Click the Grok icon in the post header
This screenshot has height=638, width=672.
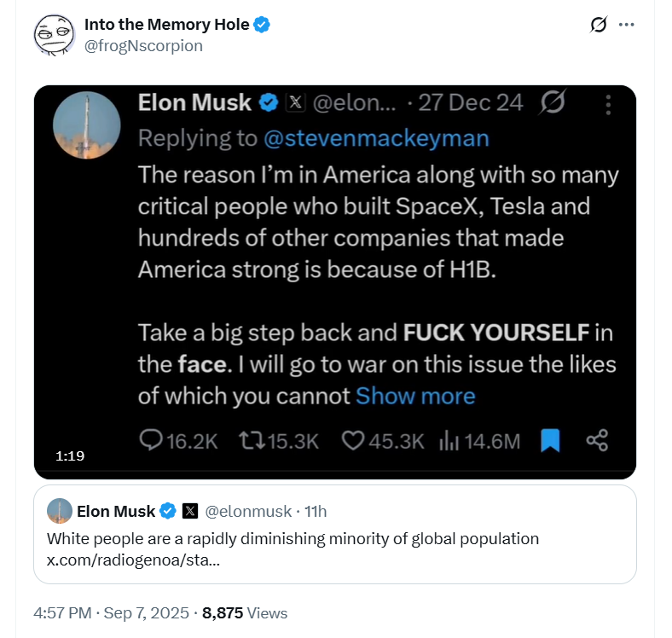599,25
